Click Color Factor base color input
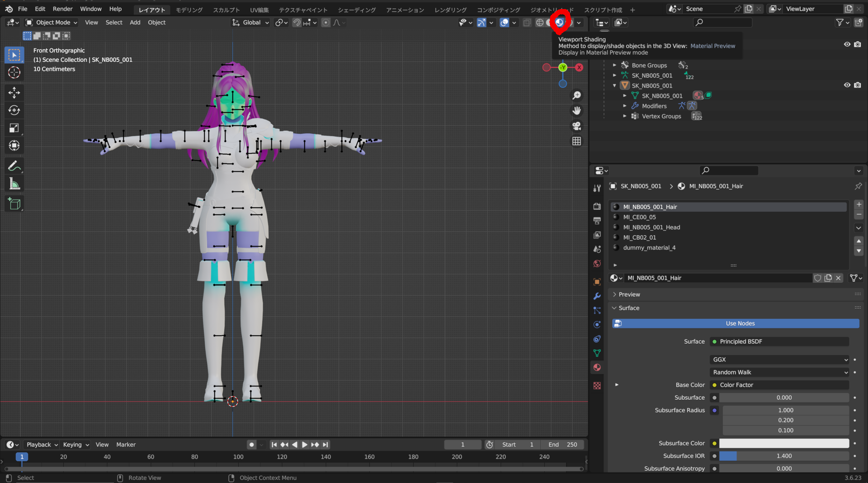The height and width of the screenshot is (483, 868). [x=779, y=385]
